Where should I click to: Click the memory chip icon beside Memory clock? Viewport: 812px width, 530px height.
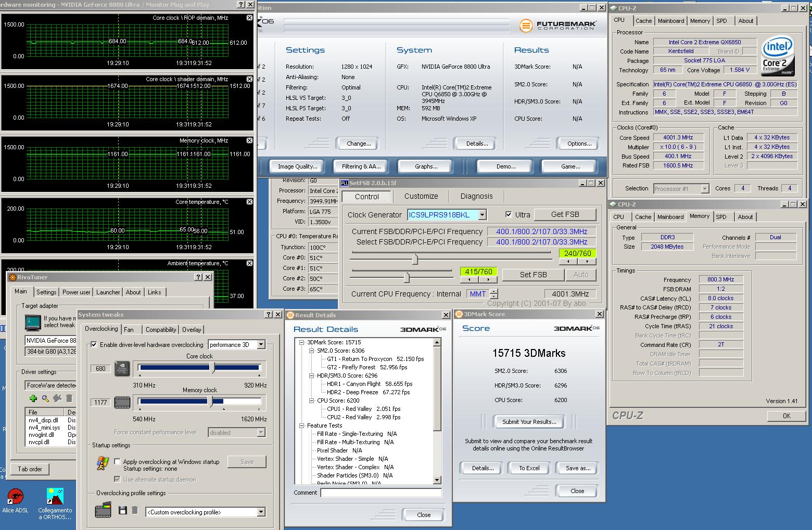pos(122,402)
